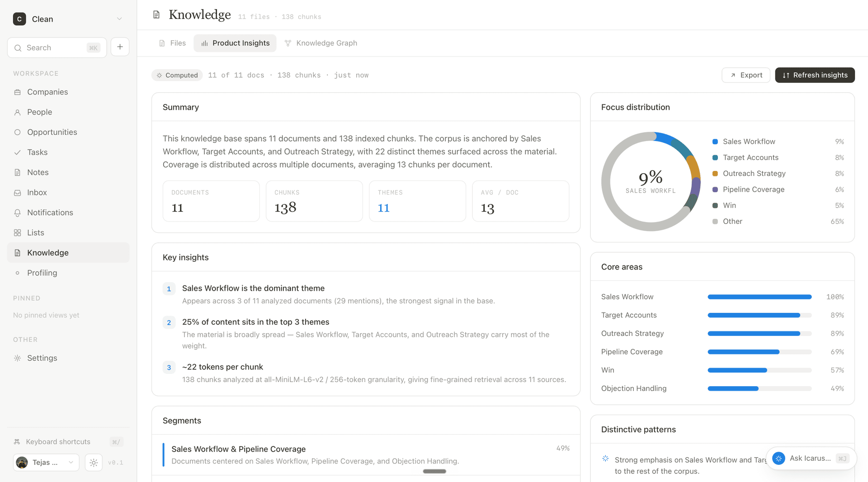
Task: Click the distinctive patterns sparkle icon
Action: point(605,459)
